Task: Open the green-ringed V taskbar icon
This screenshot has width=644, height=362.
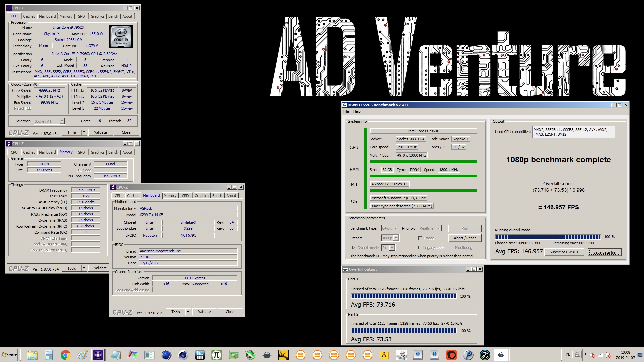Action: 485,355
